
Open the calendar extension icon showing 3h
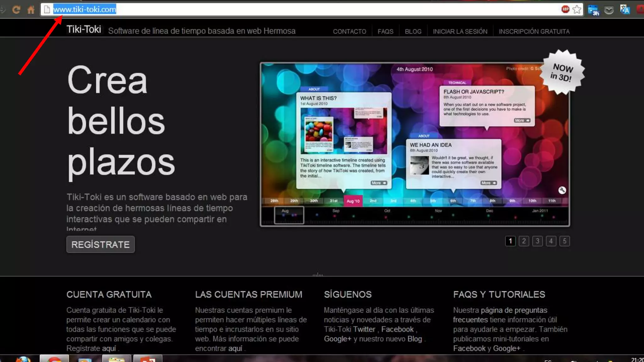[593, 10]
